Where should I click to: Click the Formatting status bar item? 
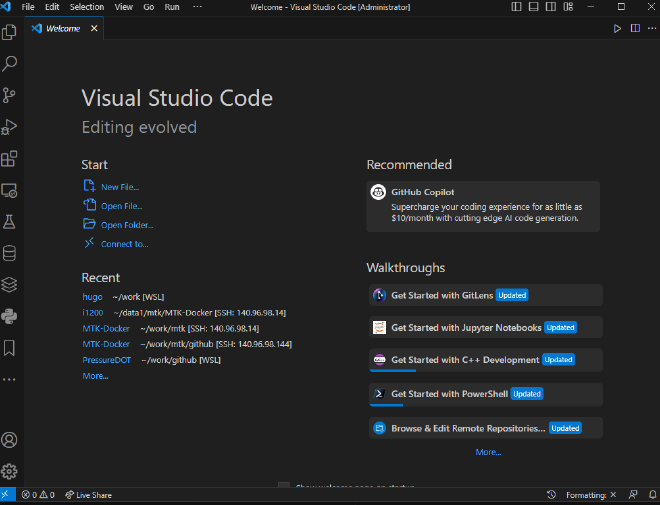[x=591, y=495]
